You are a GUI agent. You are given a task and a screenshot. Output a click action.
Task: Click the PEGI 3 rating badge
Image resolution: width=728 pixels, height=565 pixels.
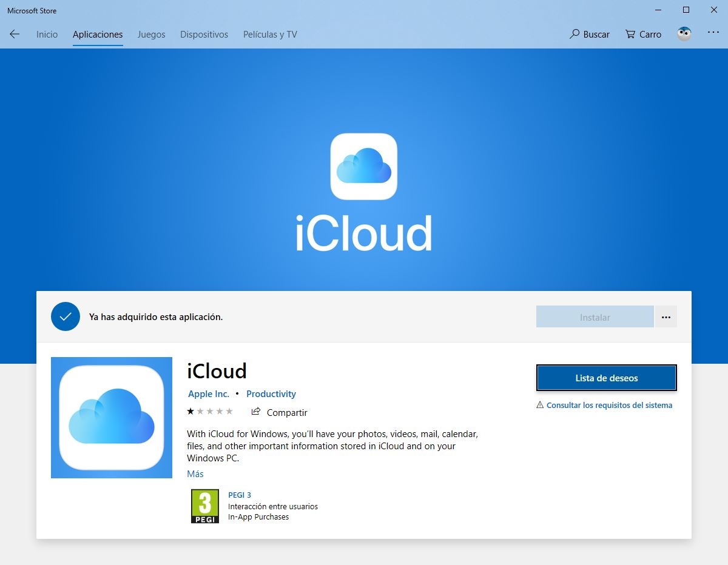205,506
